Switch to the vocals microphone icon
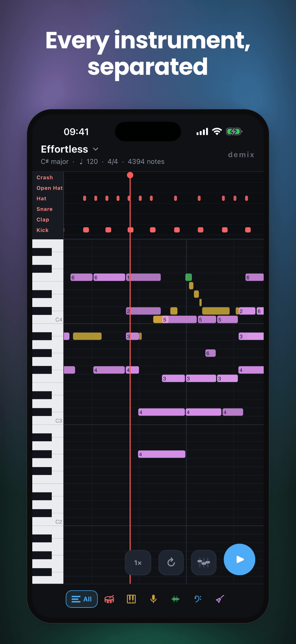Screen dimensions: 296x644 point(153,599)
